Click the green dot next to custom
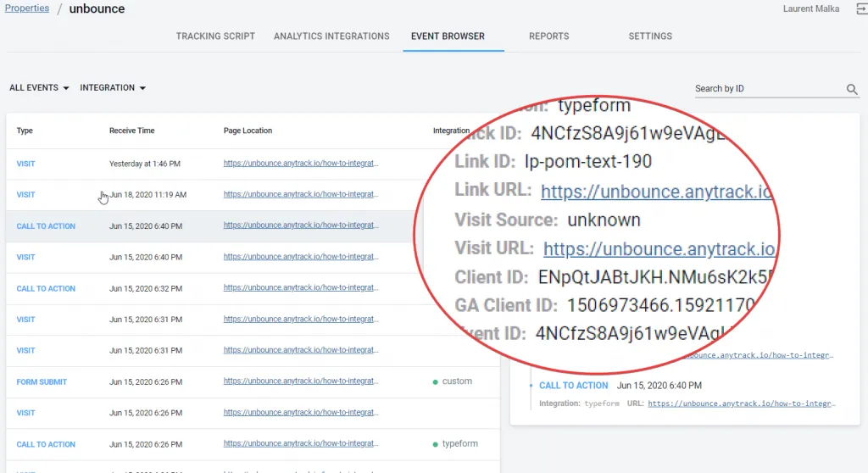The image size is (868, 473). click(435, 382)
